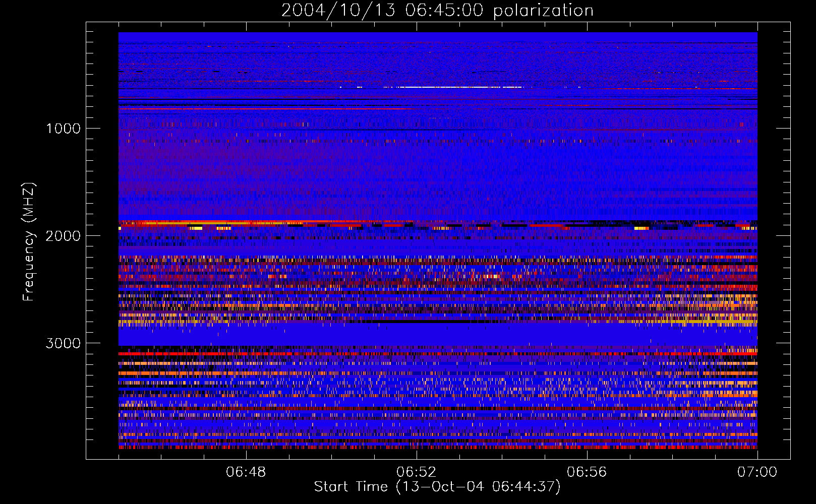Click the 'Start Time (13-Oct-04 06:44:37)' label

point(437,487)
